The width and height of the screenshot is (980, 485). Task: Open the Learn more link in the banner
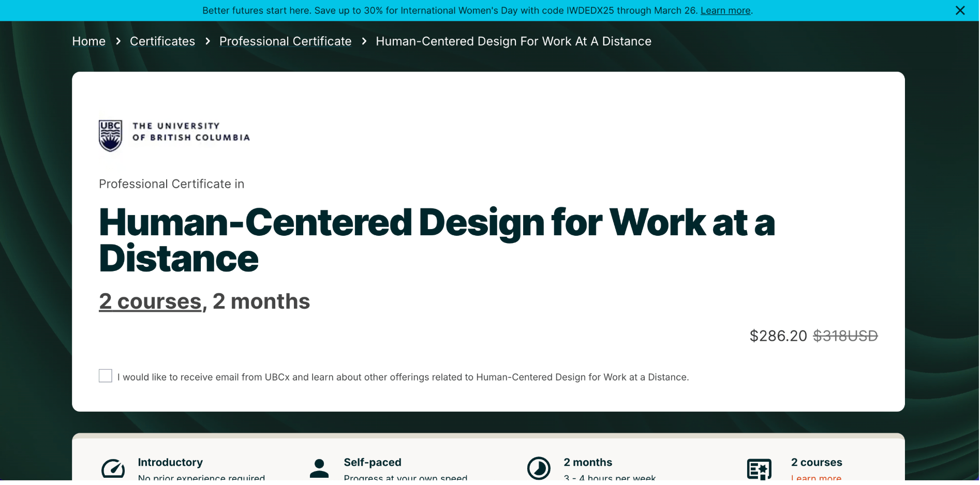point(725,10)
